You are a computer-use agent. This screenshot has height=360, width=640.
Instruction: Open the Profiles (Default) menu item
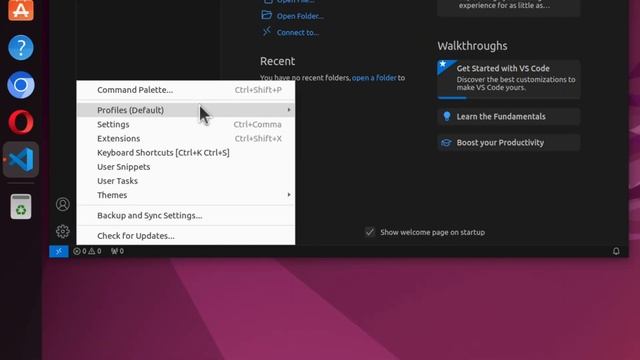186,110
